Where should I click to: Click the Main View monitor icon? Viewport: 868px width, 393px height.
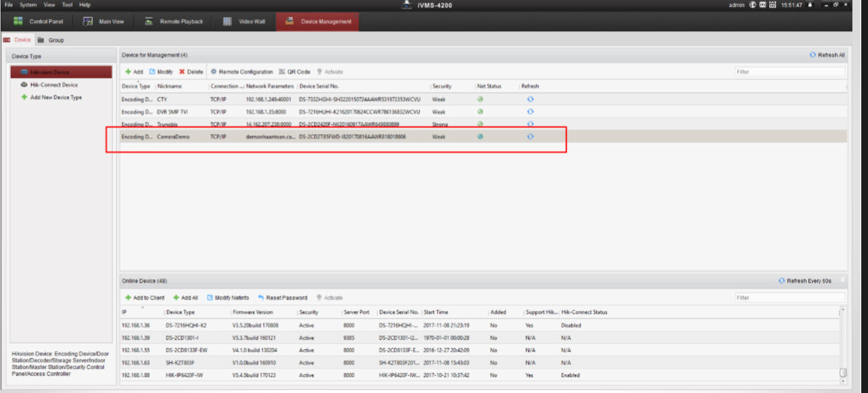click(88, 22)
